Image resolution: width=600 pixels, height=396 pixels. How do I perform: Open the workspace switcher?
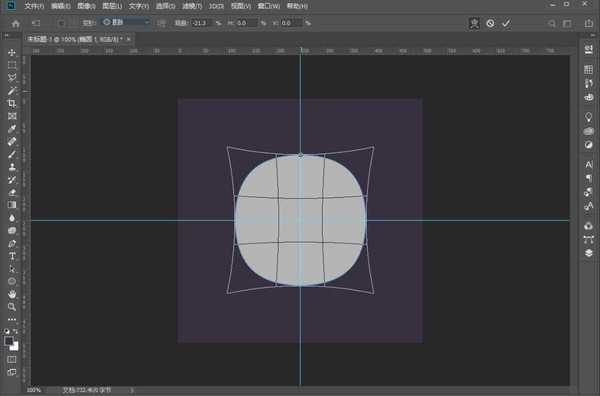coord(567,24)
